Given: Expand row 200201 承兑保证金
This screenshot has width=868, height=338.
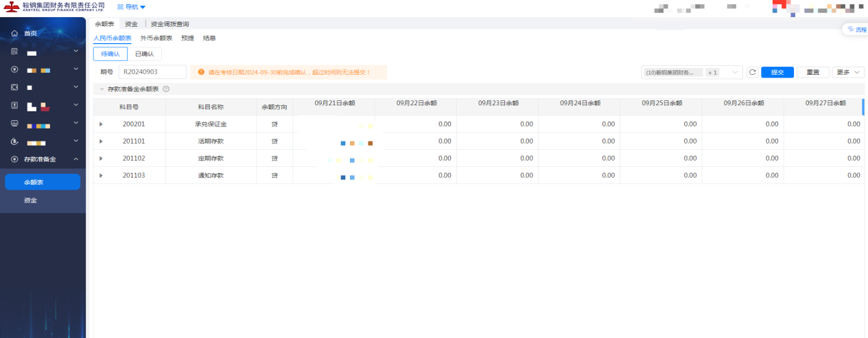Looking at the screenshot, I should pos(101,124).
